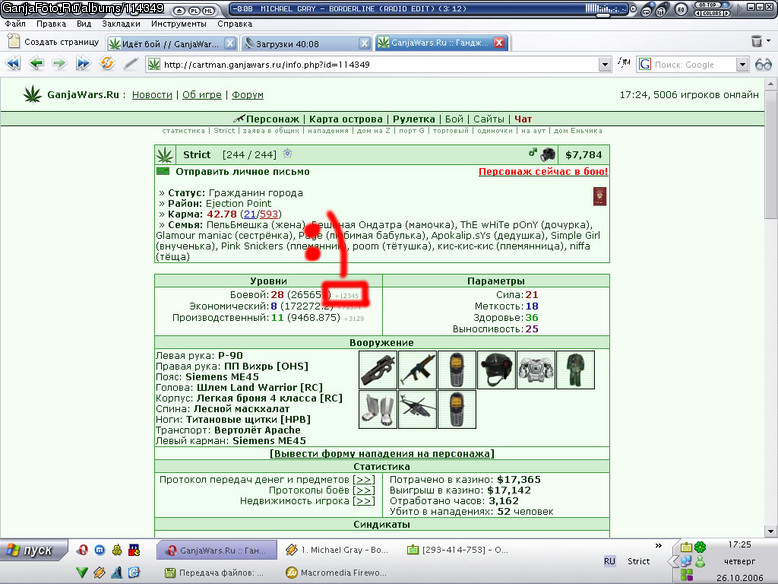Open [>>] next to Недвижимость игрока
The height and width of the screenshot is (584, 778).
[x=364, y=501]
